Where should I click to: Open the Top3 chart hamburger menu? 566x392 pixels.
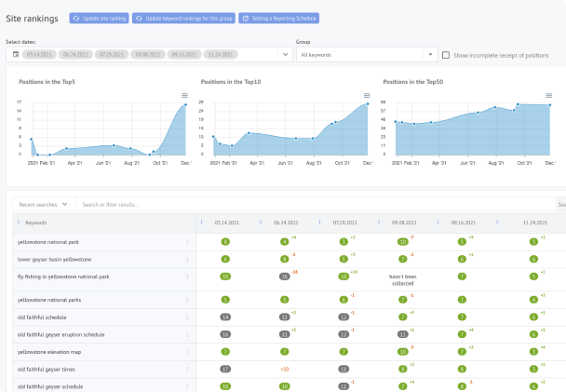tap(184, 96)
